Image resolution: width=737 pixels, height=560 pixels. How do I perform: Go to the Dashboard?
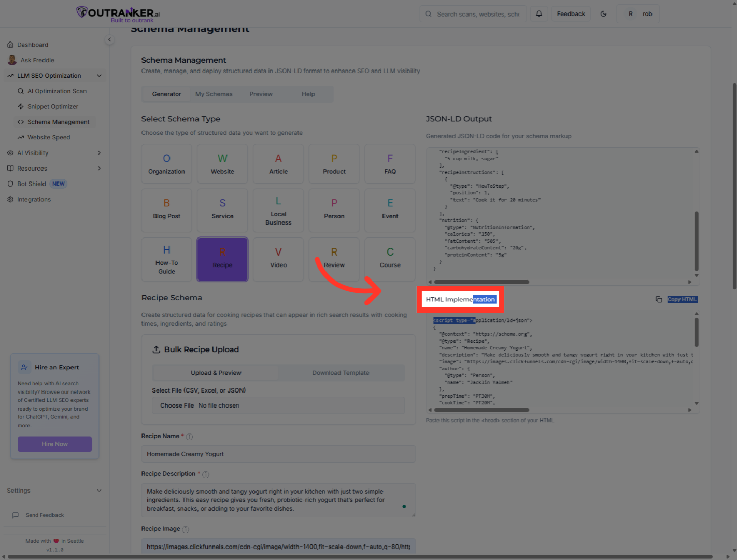pyautogui.click(x=33, y=45)
